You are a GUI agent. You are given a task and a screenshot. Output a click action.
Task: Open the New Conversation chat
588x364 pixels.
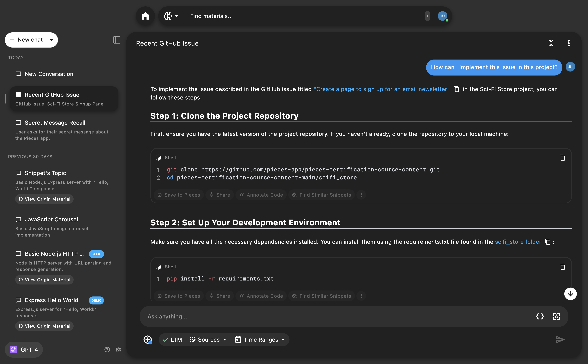pyautogui.click(x=64, y=74)
